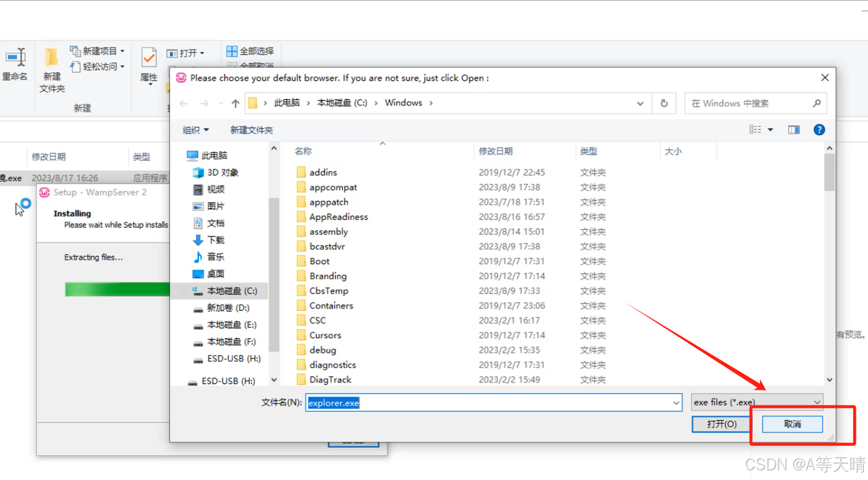Click Select all (全部选择) in Explorer ribbon

pos(250,52)
